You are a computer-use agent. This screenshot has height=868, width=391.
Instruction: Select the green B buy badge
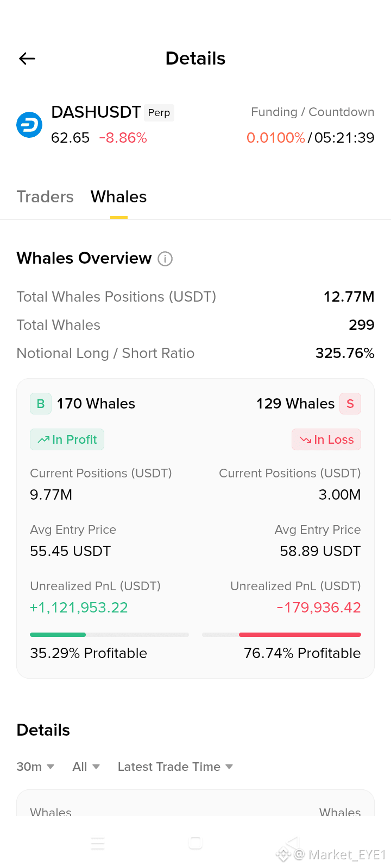(x=41, y=404)
